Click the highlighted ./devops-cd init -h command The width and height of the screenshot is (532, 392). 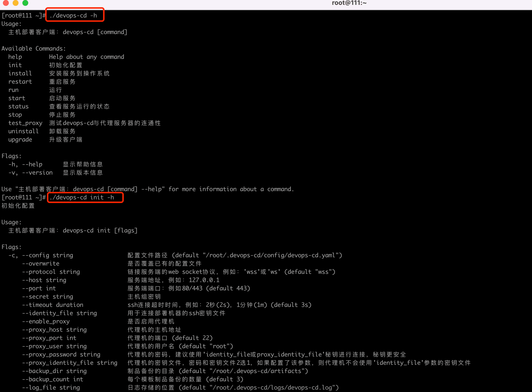point(82,197)
